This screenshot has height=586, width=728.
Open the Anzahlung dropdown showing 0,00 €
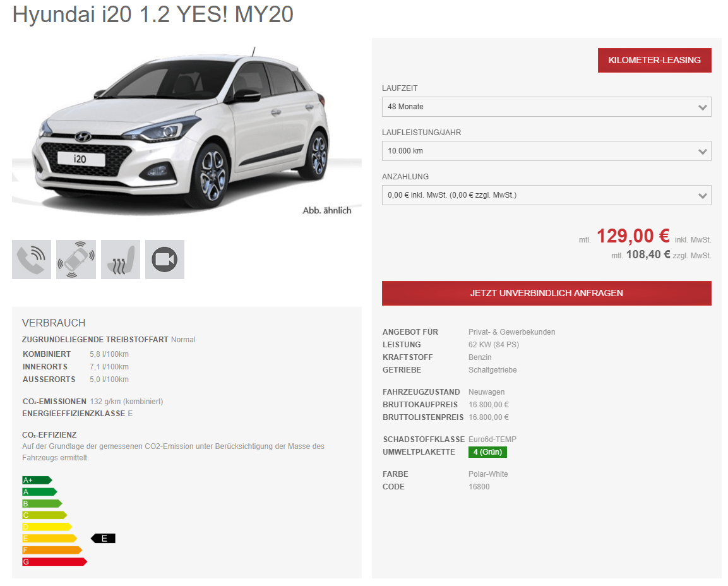tap(546, 195)
